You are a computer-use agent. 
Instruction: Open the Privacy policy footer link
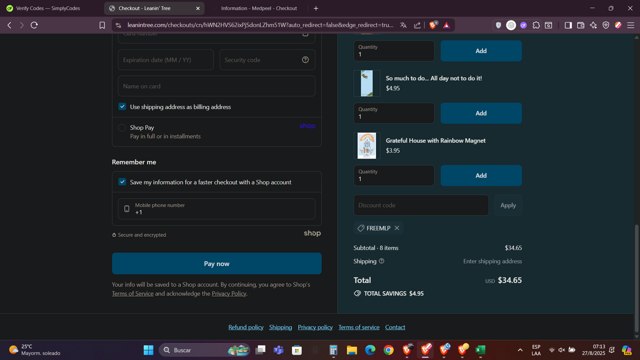[315, 327]
